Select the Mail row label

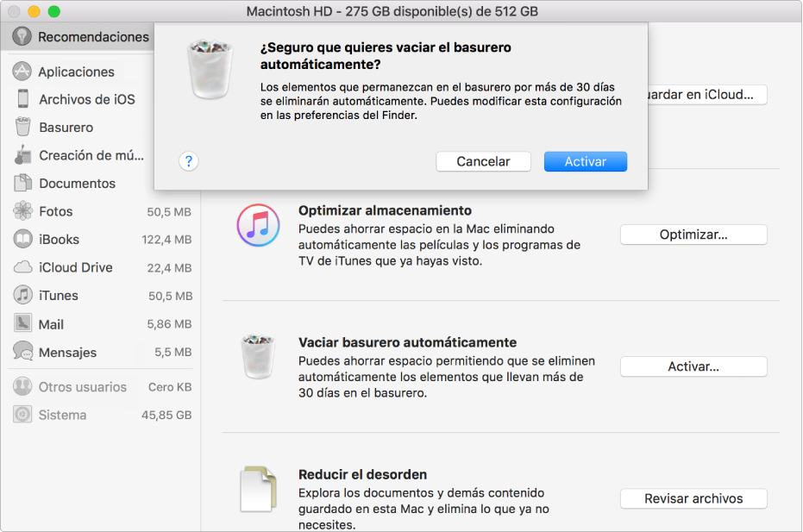pos(51,324)
